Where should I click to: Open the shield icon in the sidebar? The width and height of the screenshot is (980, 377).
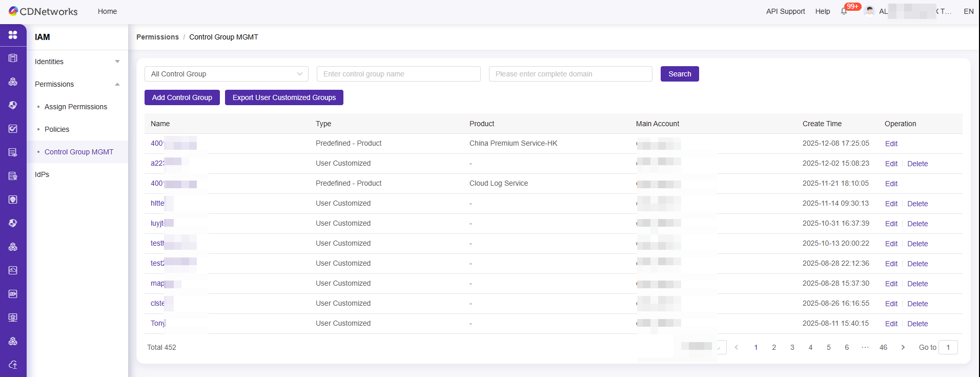13,200
